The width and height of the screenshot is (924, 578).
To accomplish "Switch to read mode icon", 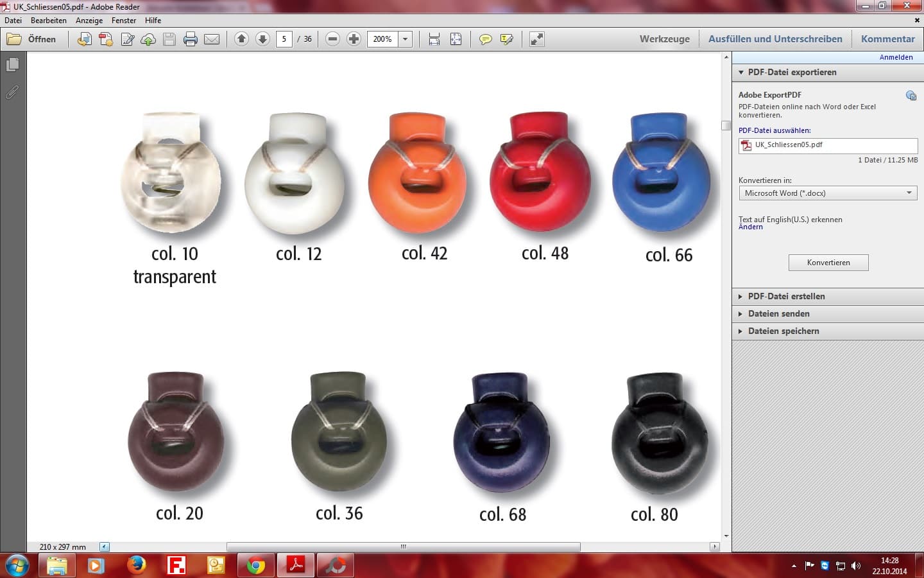I will tap(537, 39).
